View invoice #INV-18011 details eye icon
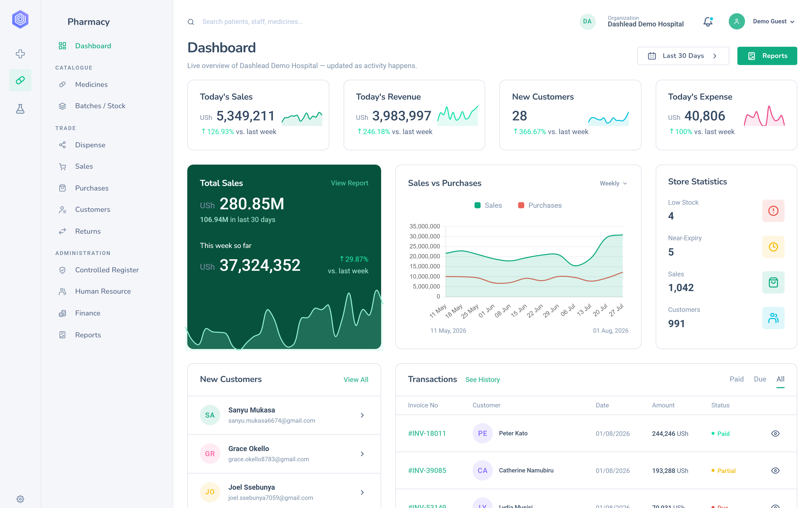 coord(775,433)
